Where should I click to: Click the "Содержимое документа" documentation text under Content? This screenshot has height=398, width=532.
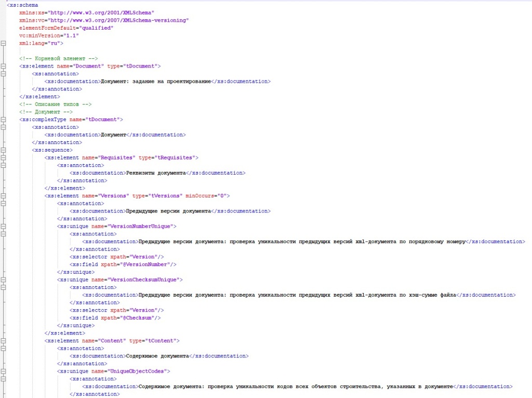(157, 356)
